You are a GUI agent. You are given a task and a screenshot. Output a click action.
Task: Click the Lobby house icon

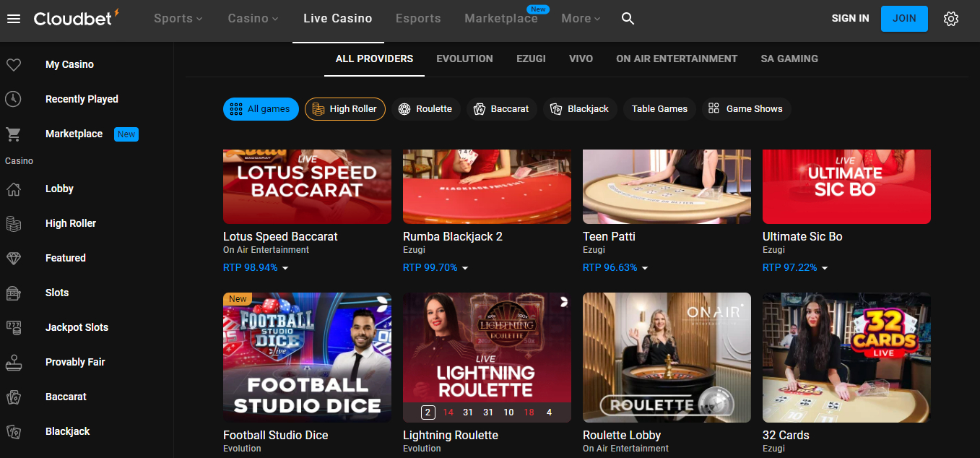(x=13, y=189)
